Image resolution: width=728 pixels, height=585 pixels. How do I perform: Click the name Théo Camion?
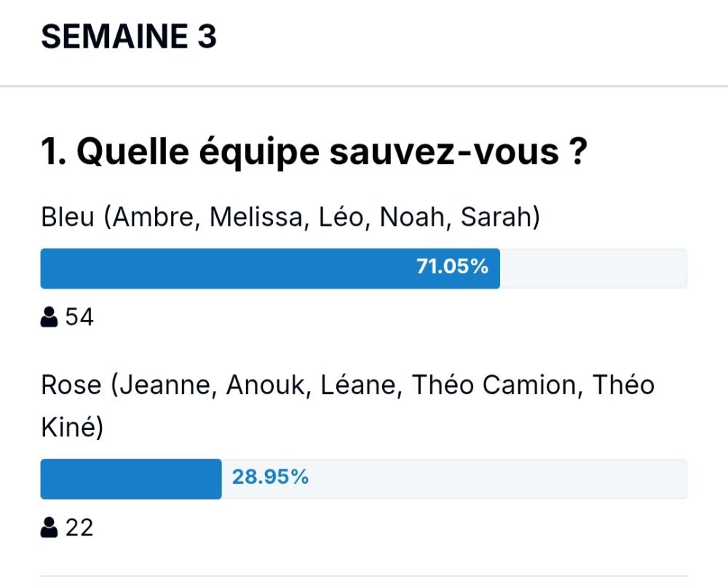[x=494, y=385]
